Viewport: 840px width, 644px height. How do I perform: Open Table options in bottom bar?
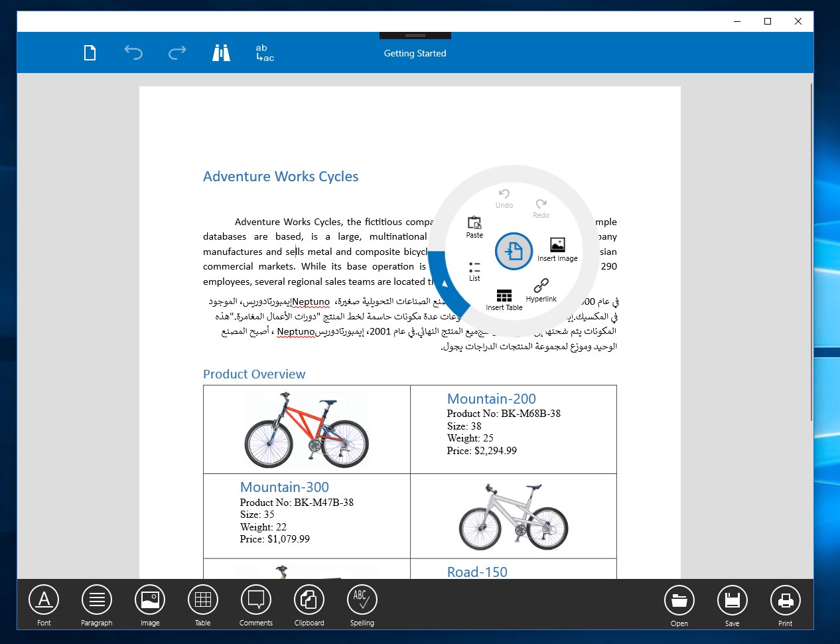tap(203, 605)
